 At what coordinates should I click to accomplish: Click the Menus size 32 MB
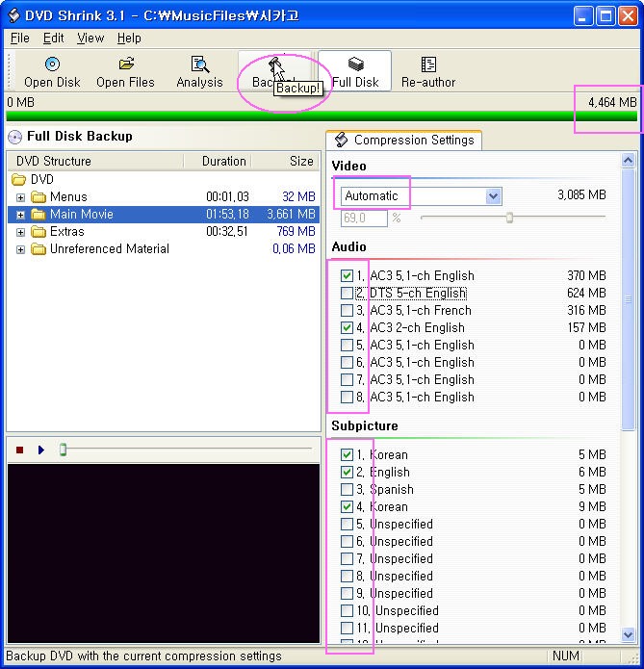click(x=298, y=196)
